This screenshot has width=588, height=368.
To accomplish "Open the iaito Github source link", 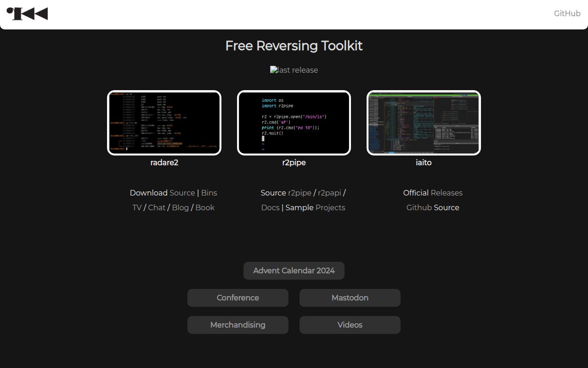I will pos(419,207).
